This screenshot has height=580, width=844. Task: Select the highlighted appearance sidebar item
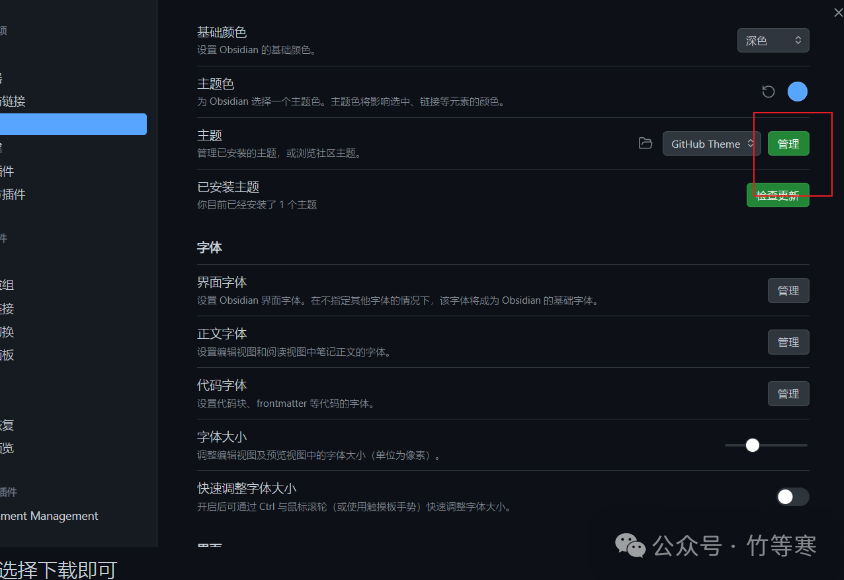coord(70,123)
